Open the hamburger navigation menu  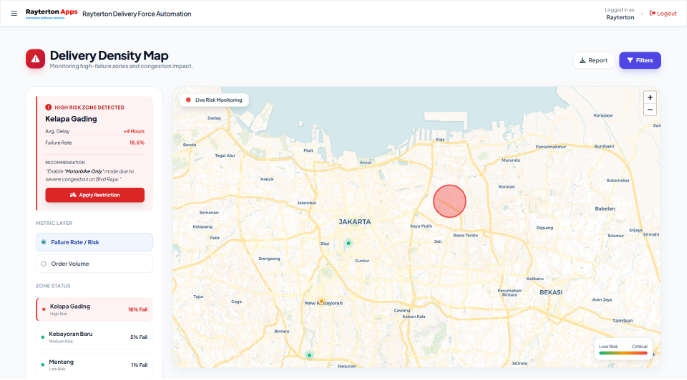pyautogui.click(x=14, y=14)
